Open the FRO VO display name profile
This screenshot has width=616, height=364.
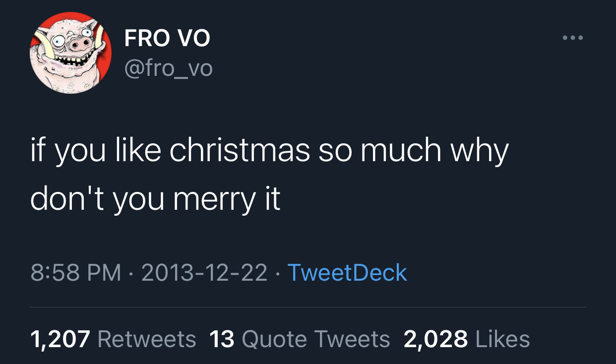point(167,38)
